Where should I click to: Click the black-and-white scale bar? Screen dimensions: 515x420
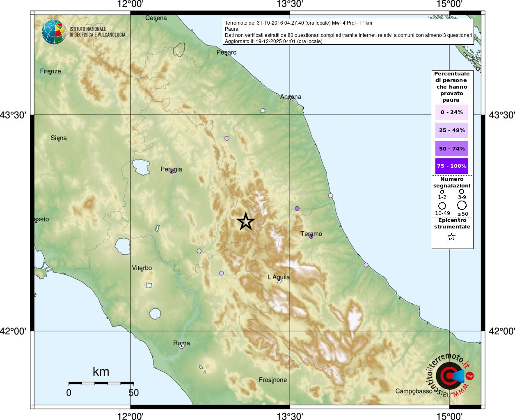pyautogui.click(x=101, y=383)
